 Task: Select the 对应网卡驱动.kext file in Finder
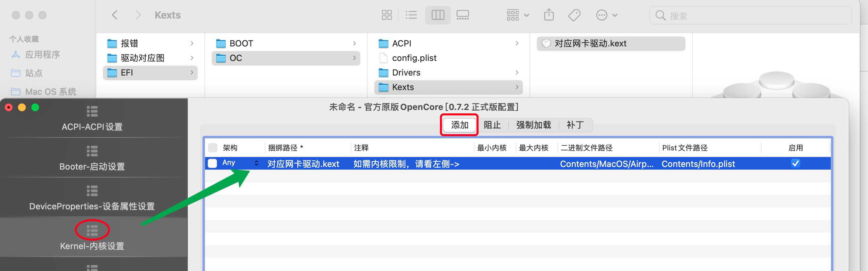pos(611,43)
